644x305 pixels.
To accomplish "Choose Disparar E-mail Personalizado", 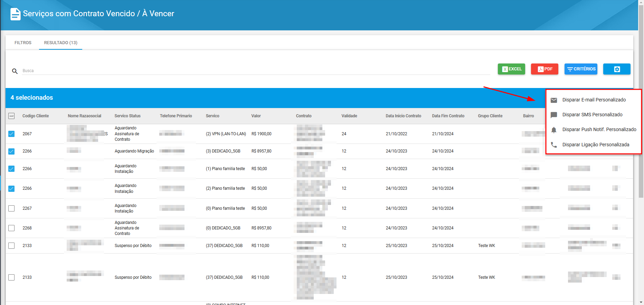I will [x=594, y=100].
